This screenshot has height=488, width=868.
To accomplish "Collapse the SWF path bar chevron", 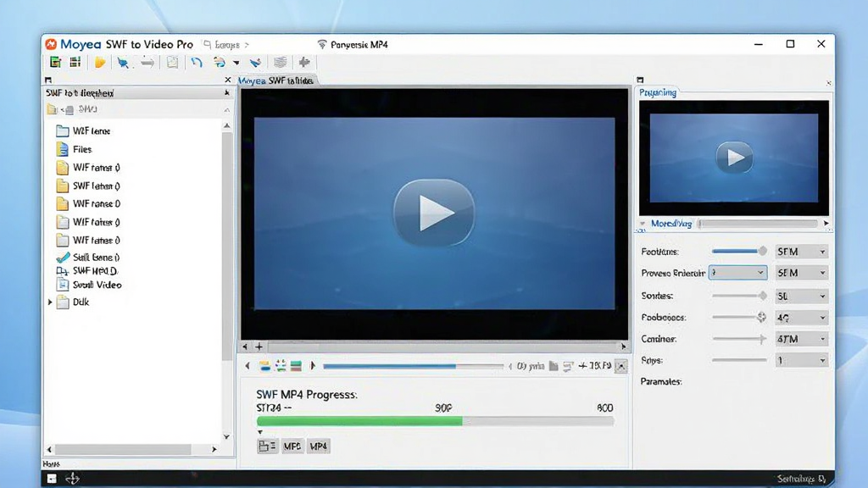I will (227, 109).
